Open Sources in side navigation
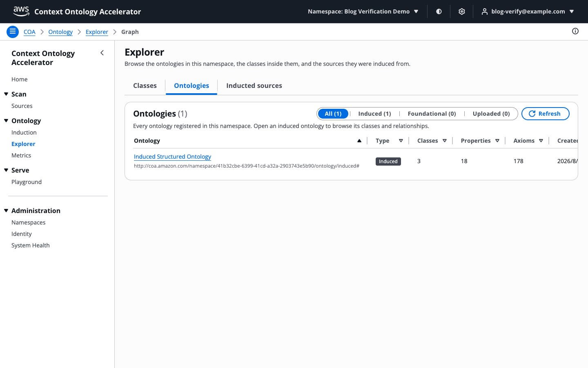The width and height of the screenshot is (588, 368). (22, 106)
